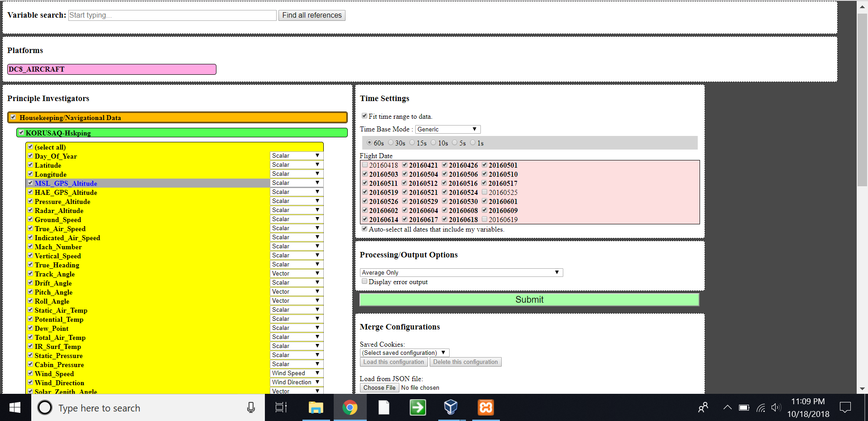This screenshot has height=421, width=868.
Task: Open VirtualBox cube icon in taskbar
Action: pyautogui.click(x=451, y=407)
